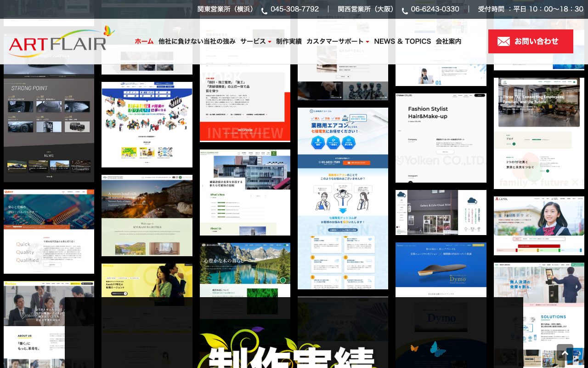This screenshot has width=588, height=368.
Task: Open 他社に負けない当社の強み menu item
Action: (x=197, y=41)
